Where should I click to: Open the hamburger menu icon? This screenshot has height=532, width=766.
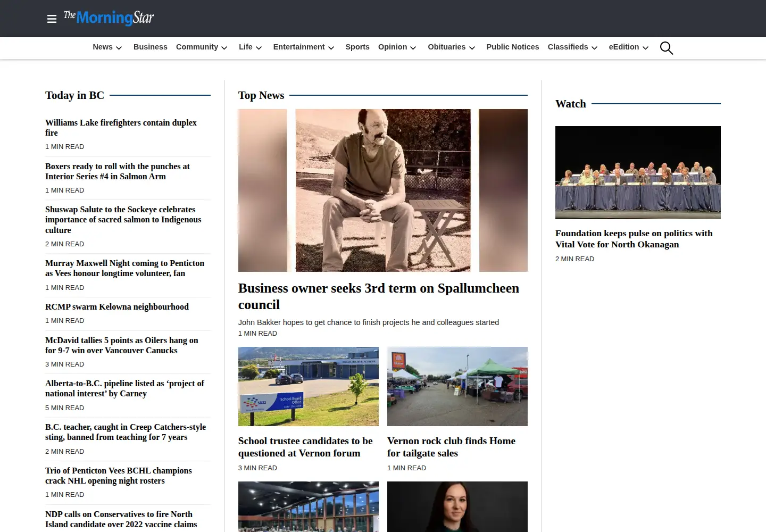(52, 19)
